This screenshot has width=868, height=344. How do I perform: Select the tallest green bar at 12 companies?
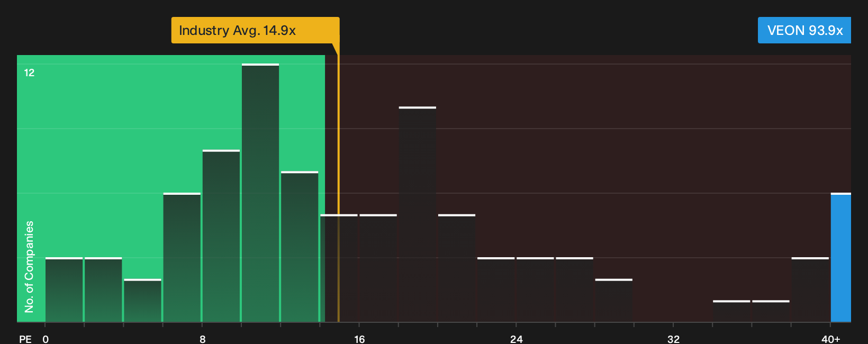(x=260, y=193)
